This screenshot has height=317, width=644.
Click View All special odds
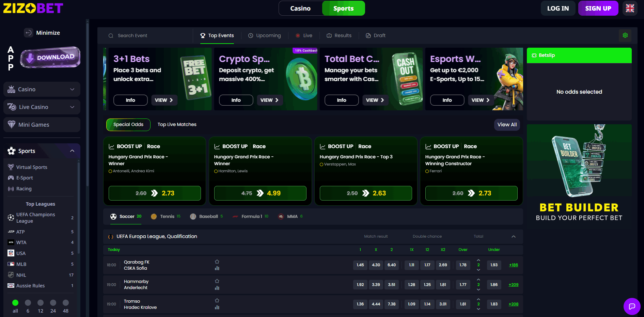coord(507,125)
